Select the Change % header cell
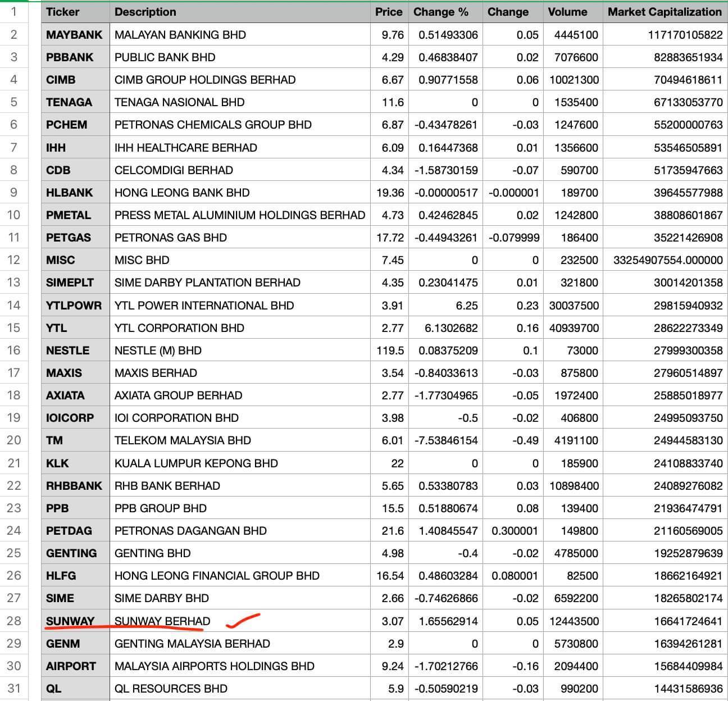 [445, 12]
